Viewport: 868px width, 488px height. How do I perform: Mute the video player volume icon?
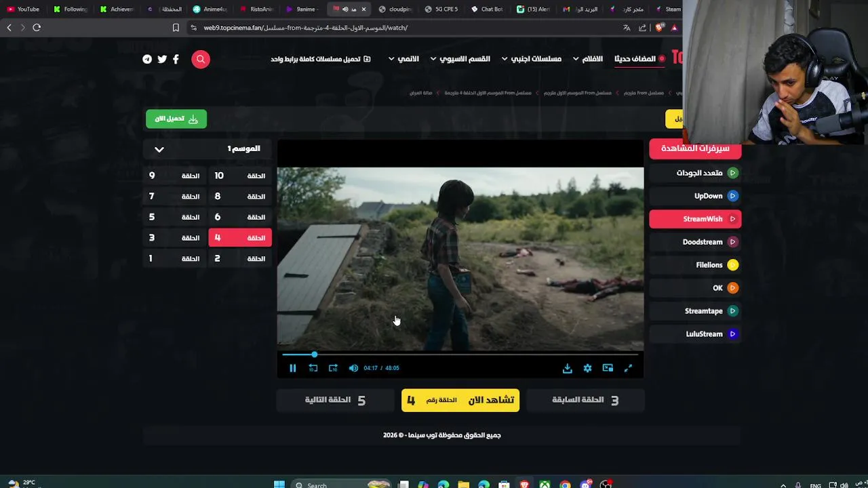(x=353, y=368)
